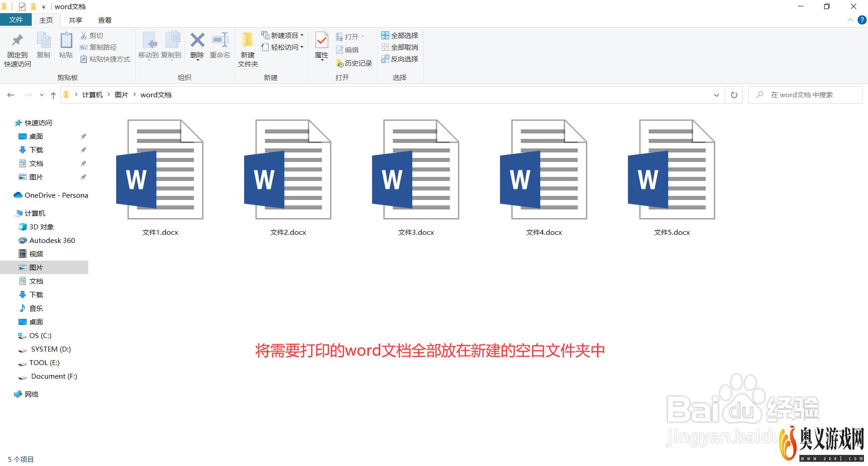Click Invert Selection in the ribbon

point(400,59)
